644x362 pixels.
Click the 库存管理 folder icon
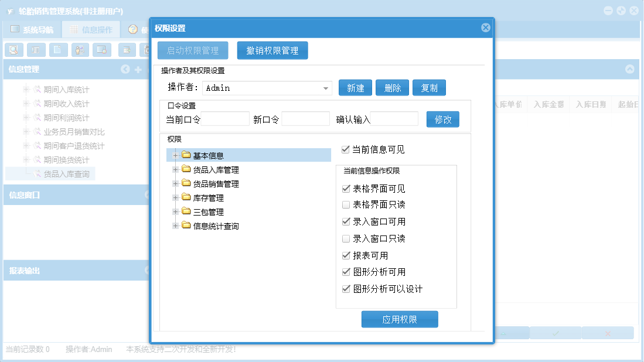click(x=186, y=197)
